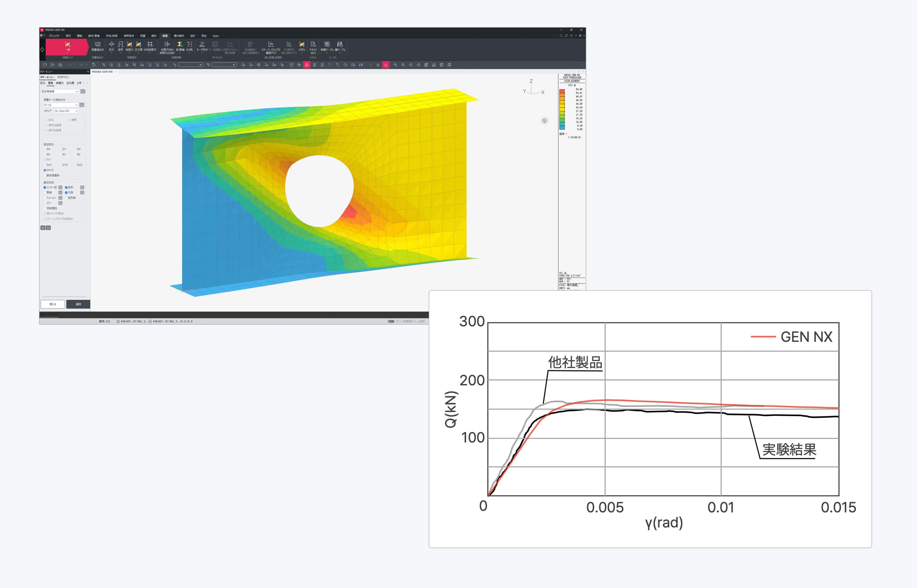Click the New file icon in quick toolbar
Viewport: 917px width, 588px height.
tap(45, 65)
